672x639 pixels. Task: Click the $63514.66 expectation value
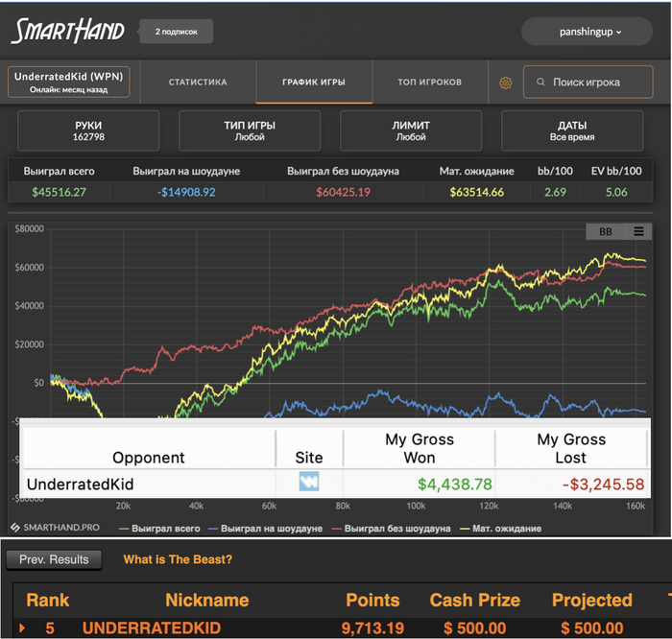[x=476, y=192]
